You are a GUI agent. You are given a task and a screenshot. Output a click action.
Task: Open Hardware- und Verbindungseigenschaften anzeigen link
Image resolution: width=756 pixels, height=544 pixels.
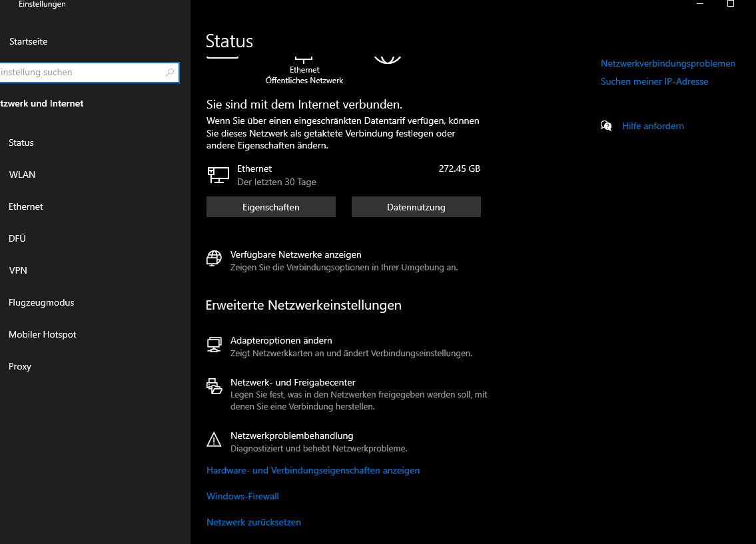pyautogui.click(x=313, y=470)
